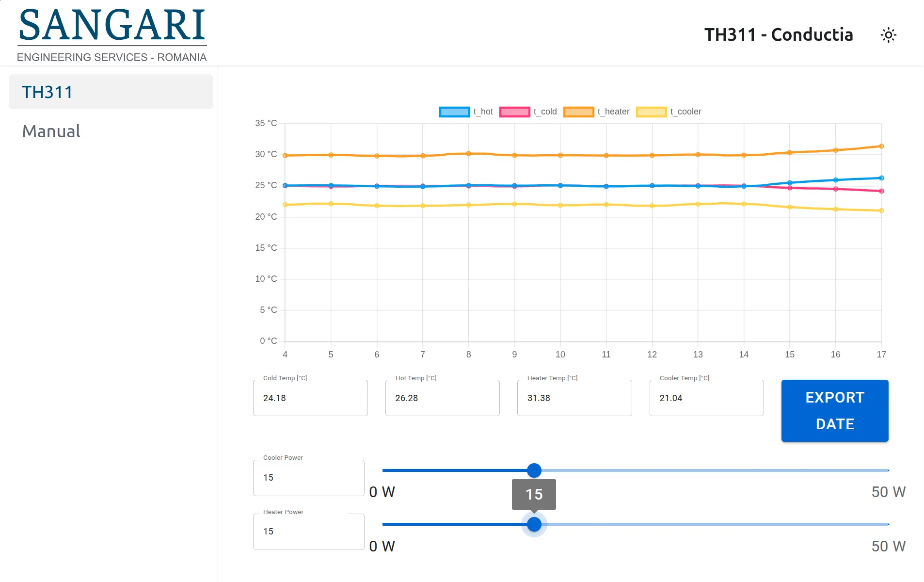924x582 pixels.
Task: Toggle the brightness/theme icon in top right
Action: (889, 34)
